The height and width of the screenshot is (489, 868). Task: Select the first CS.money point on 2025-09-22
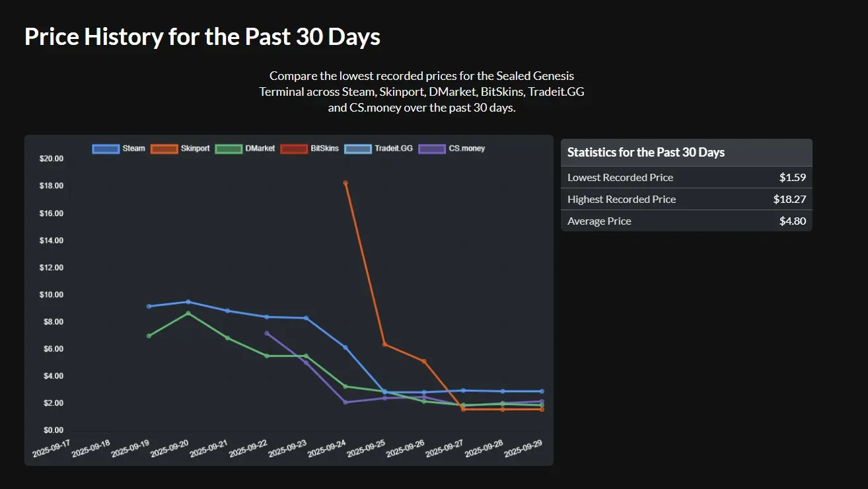point(267,333)
